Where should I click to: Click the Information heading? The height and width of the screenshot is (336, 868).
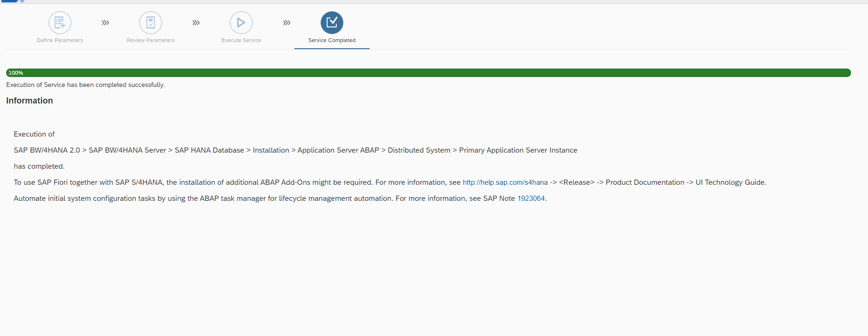coord(29,101)
